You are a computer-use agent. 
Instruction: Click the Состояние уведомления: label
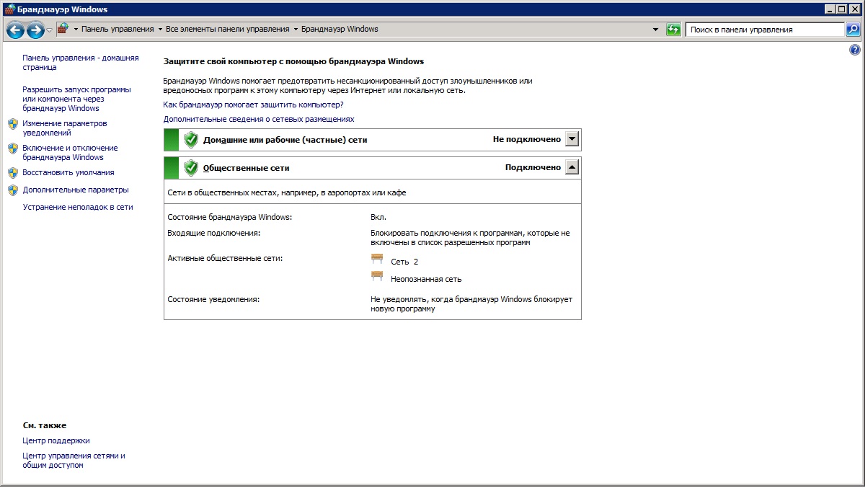[x=213, y=298]
